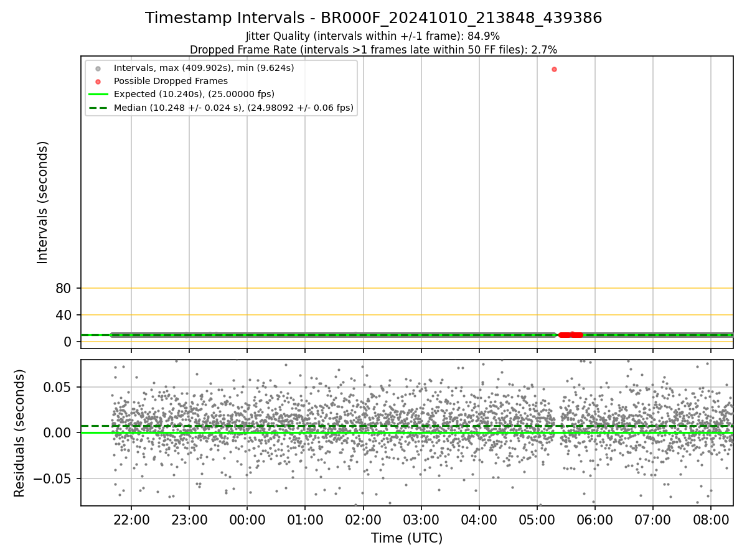Click the 'Residuals (seconds)' axis label
This screenshot has height=560, width=747.
[20, 433]
